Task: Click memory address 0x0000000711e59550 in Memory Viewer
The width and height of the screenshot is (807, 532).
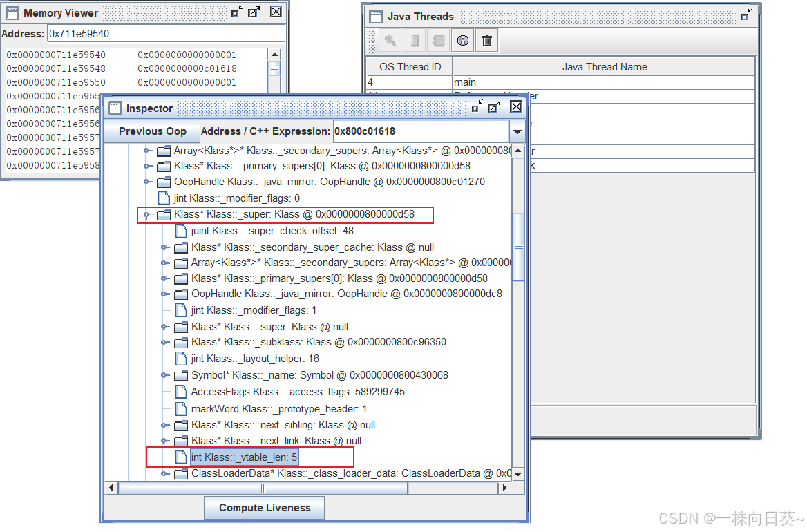Action: tap(56, 82)
